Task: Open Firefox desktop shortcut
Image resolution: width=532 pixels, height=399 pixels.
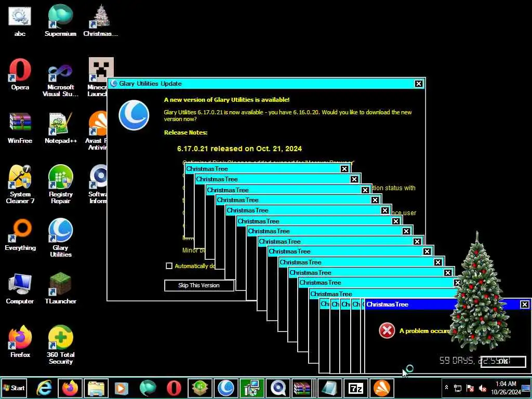Action: [20, 342]
